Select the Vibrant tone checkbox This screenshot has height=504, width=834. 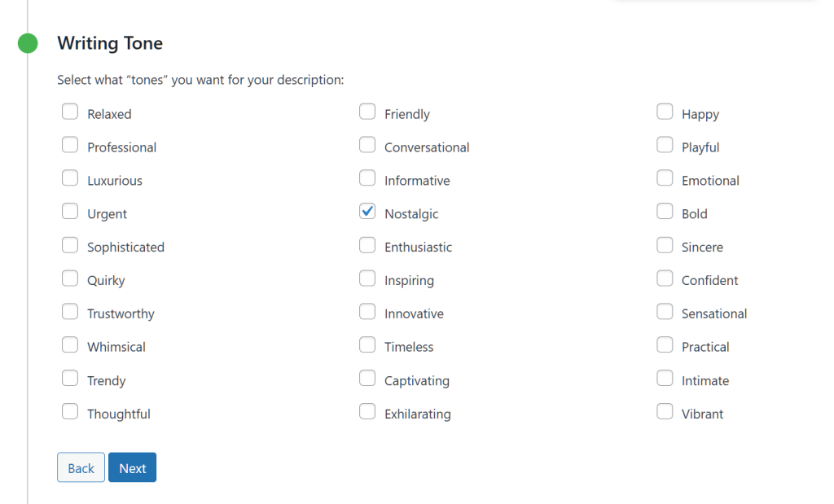(665, 412)
